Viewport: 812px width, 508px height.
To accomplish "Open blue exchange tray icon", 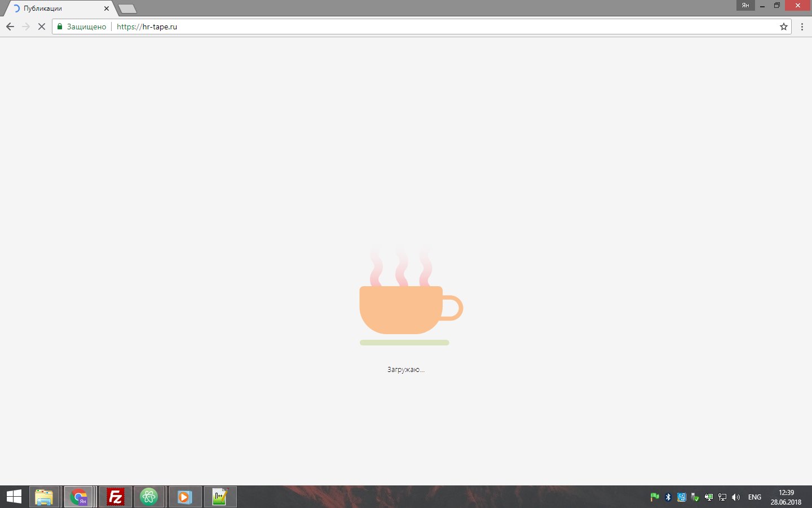I will coord(682,497).
